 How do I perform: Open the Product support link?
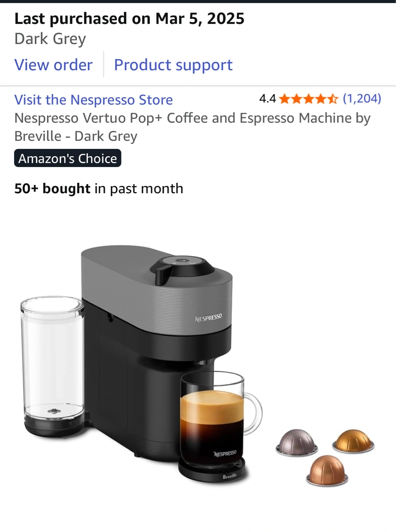coord(173,65)
